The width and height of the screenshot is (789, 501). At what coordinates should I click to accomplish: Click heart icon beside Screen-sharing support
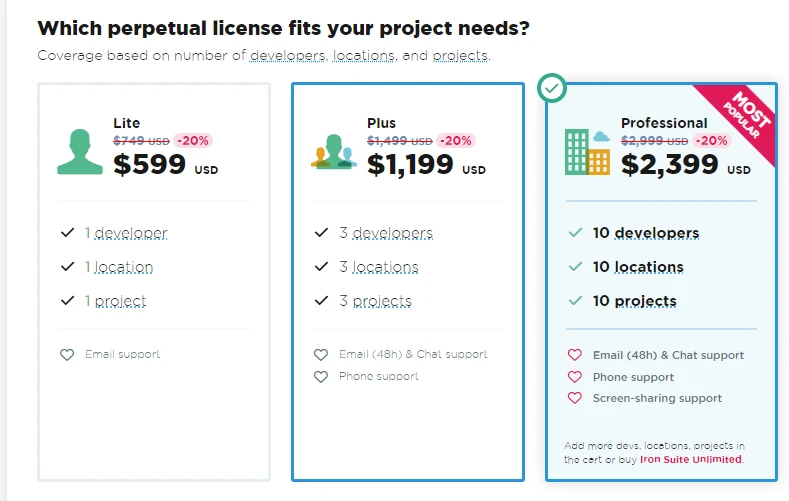pos(575,398)
